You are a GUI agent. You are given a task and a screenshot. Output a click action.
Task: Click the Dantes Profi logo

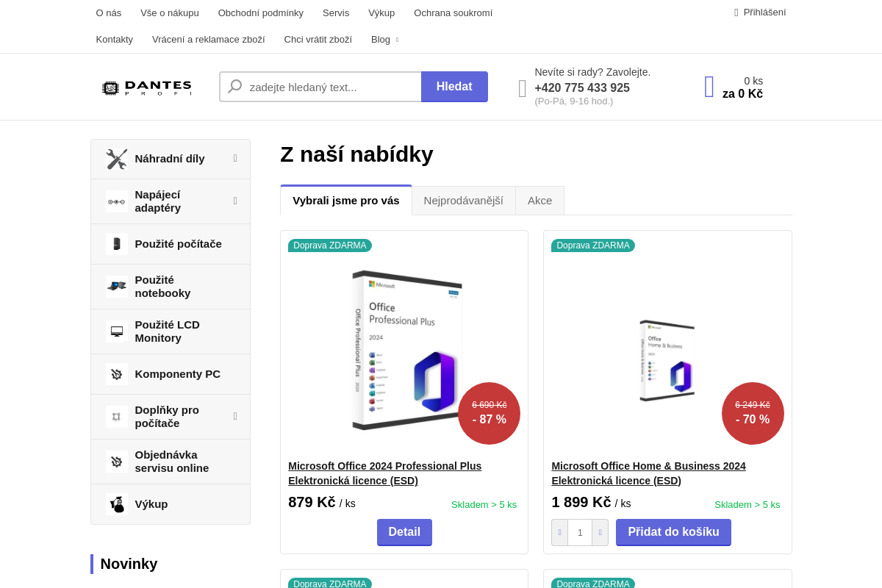[x=146, y=88]
